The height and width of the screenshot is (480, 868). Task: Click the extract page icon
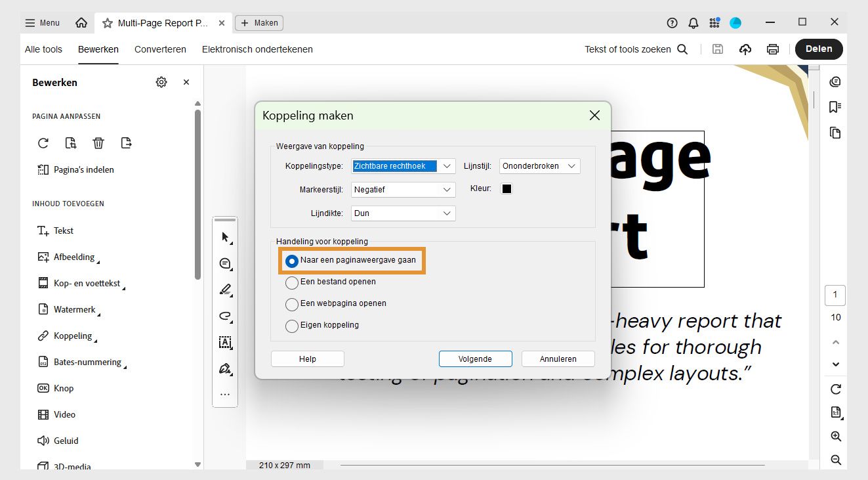pos(126,143)
